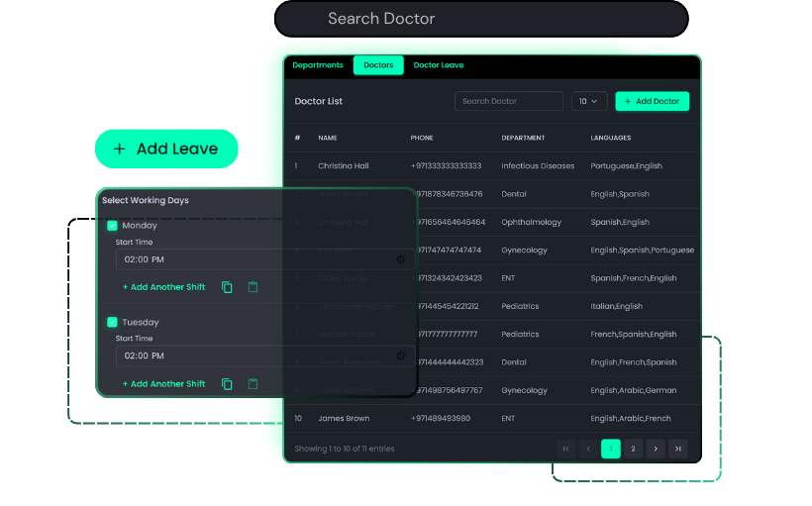Go to the next page with the arrow

point(656,449)
